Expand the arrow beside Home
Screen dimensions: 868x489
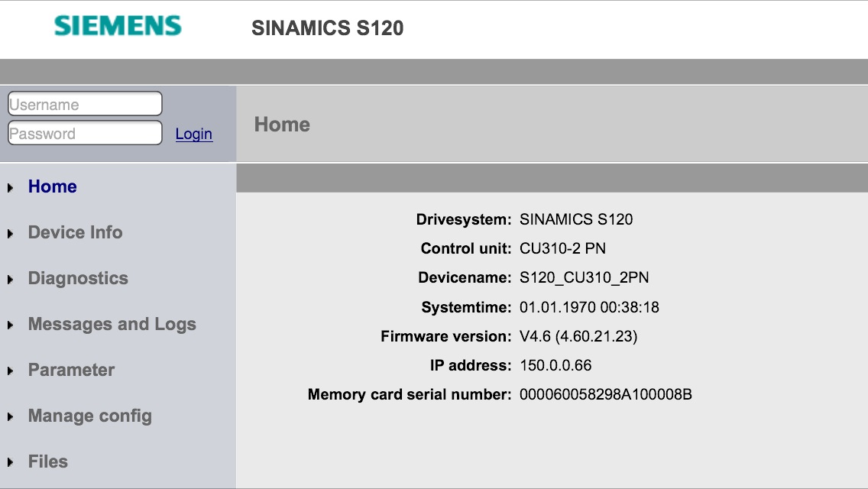click(x=11, y=188)
